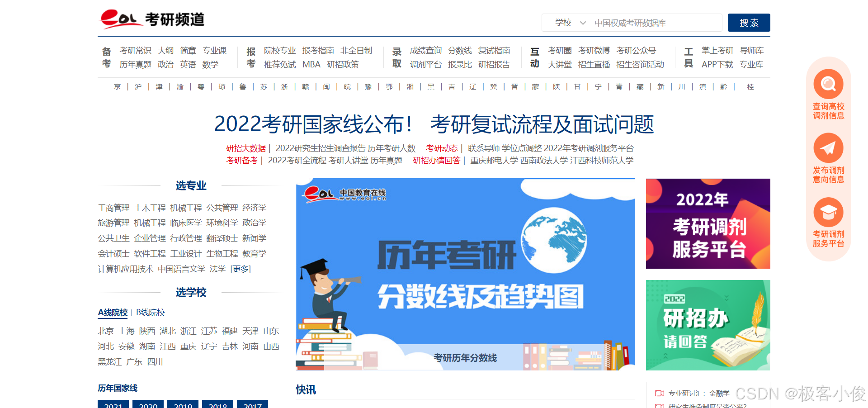
Task: Open the 2019 national line year button
Action: coord(183,404)
